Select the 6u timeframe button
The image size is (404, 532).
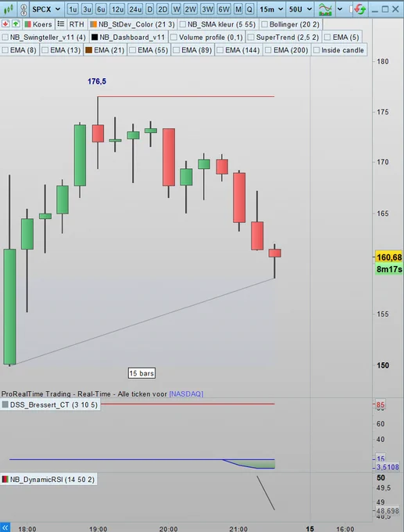(x=101, y=9)
